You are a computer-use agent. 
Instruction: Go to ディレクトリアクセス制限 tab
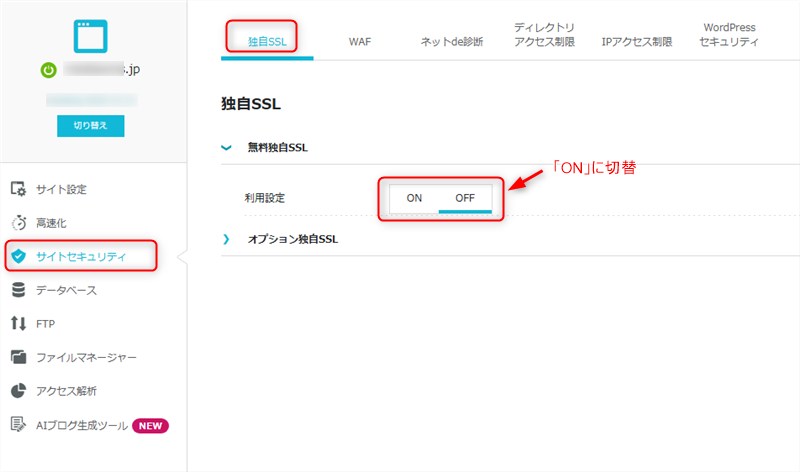[x=544, y=35]
